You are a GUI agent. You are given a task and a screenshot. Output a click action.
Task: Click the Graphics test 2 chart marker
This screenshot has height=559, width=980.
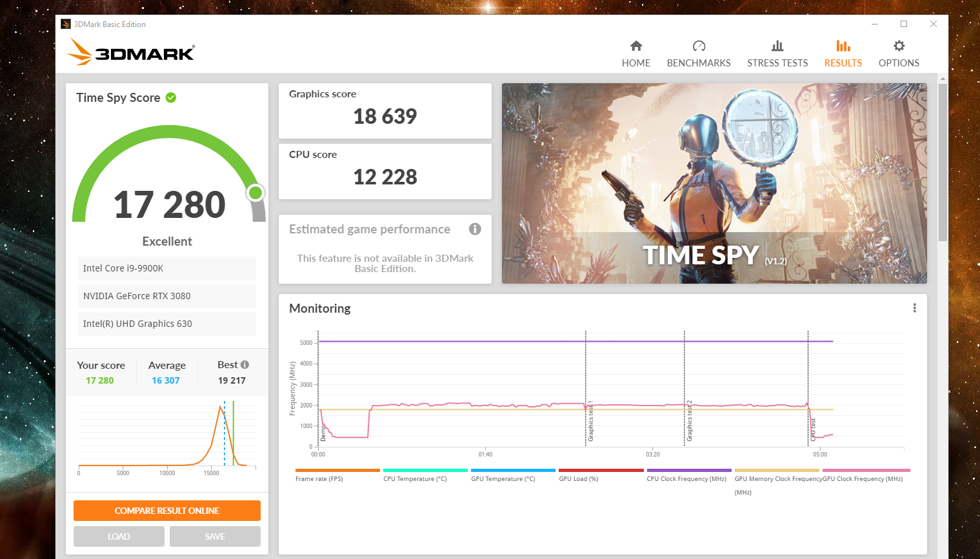tap(689, 420)
